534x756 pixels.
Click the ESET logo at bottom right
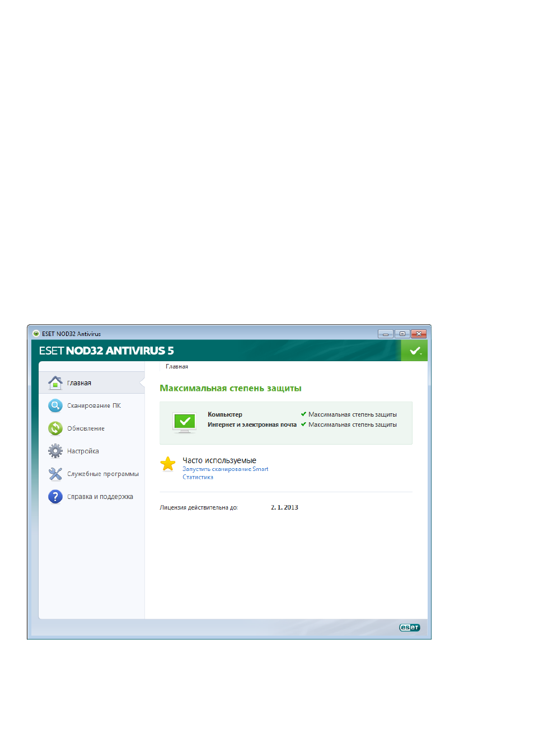click(x=410, y=627)
